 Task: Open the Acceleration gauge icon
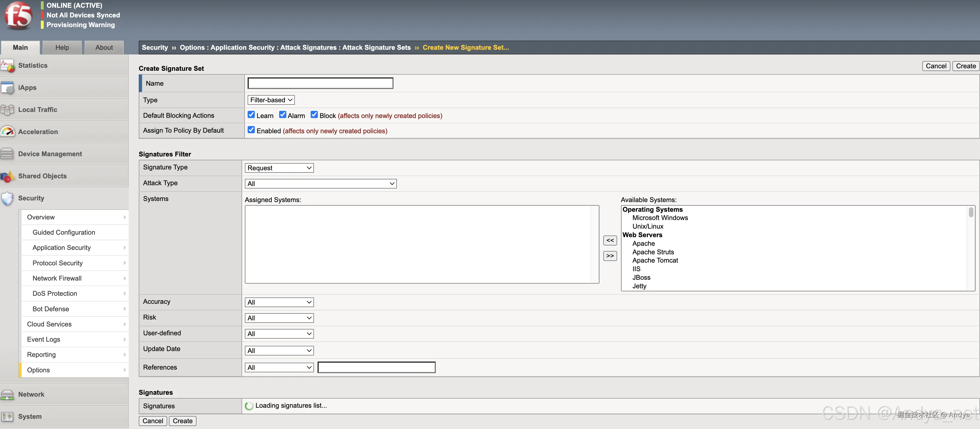point(8,132)
